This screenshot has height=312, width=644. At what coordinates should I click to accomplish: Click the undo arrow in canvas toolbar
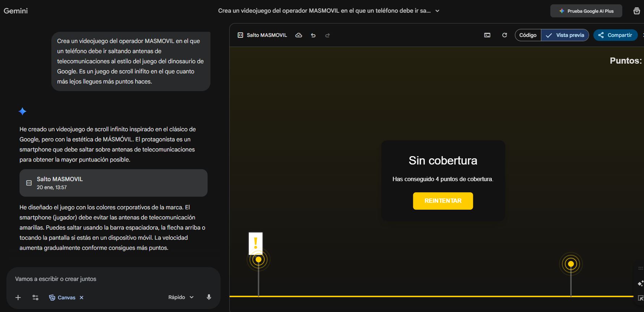pyautogui.click(x=313, y=35)
